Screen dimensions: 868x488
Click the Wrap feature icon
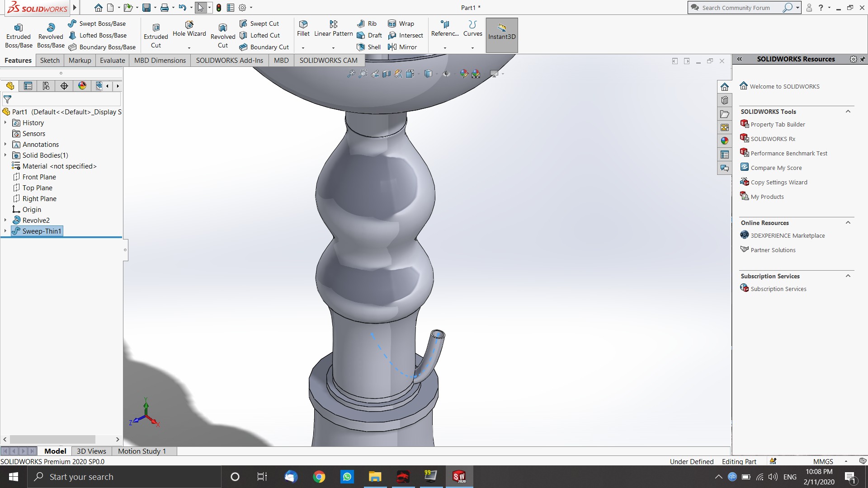tap(392, 23)
